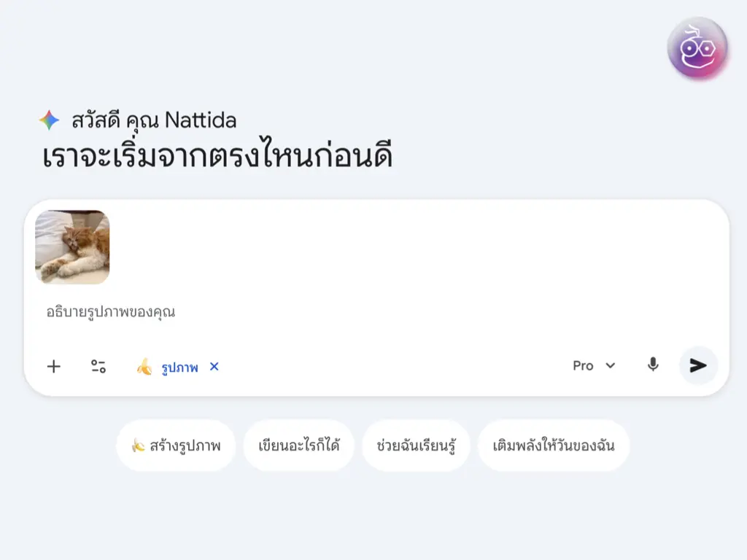
Task: Click the สวัสดี คุณ Nattida greeting
Action: [x=154, y=120]
